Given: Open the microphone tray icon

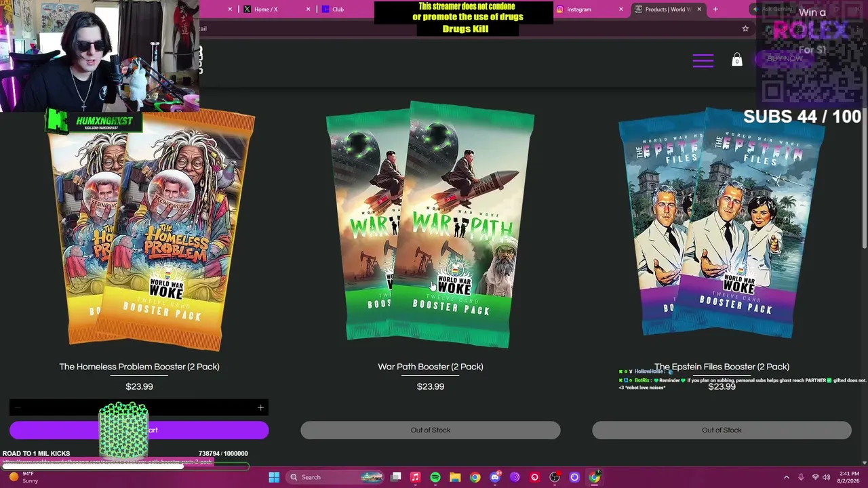Looking at the screenshot, I should pyautogui.click(x=802, y=477).
